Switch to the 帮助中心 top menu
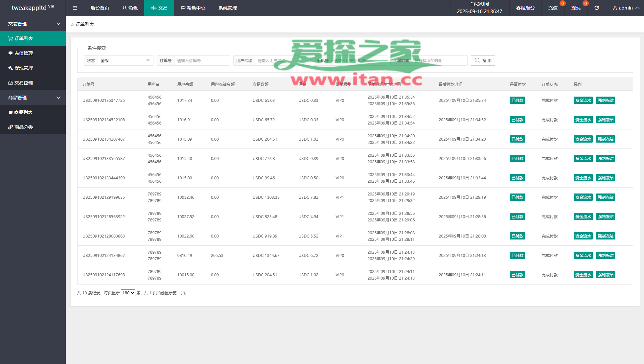 pos(193,8)
